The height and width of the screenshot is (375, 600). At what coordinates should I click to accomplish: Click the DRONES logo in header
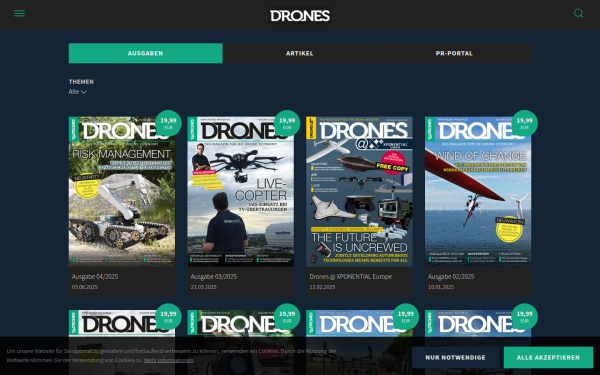point(300,16)
